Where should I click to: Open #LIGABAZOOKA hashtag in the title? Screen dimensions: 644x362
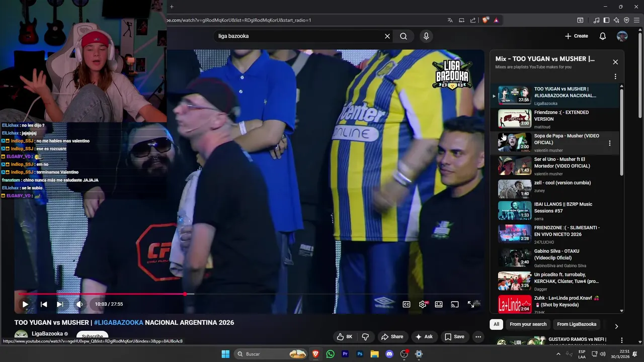118,323
